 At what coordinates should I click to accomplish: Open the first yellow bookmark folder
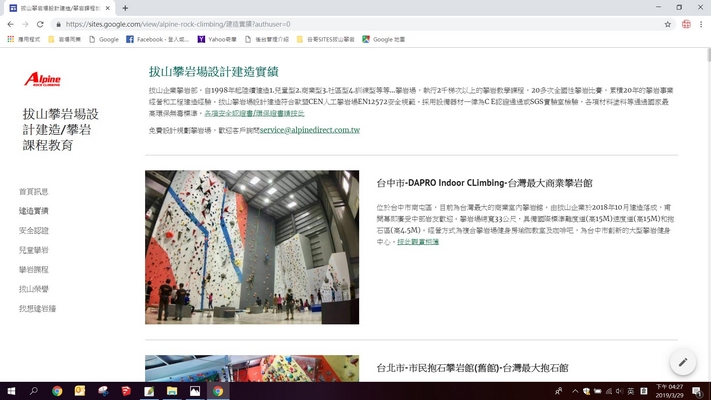click(64, 39)
